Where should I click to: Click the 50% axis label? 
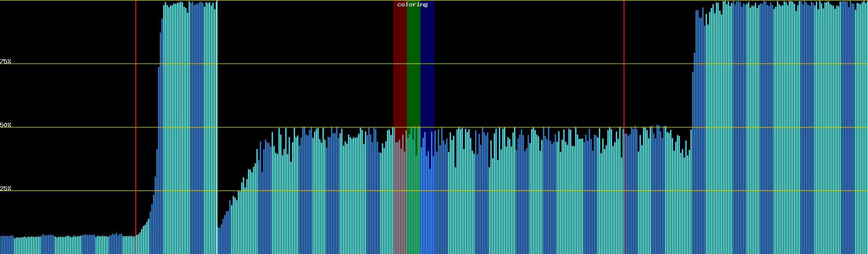click(6, 125)
